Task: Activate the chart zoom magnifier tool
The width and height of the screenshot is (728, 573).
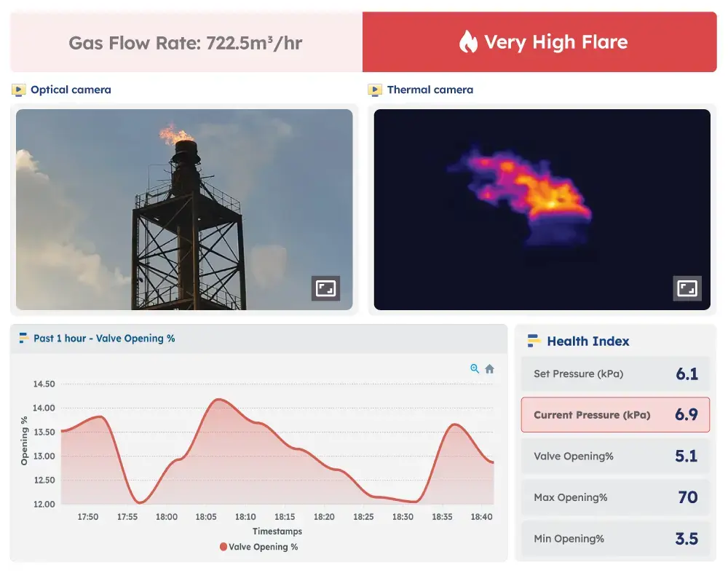Action: pos(474,369)
